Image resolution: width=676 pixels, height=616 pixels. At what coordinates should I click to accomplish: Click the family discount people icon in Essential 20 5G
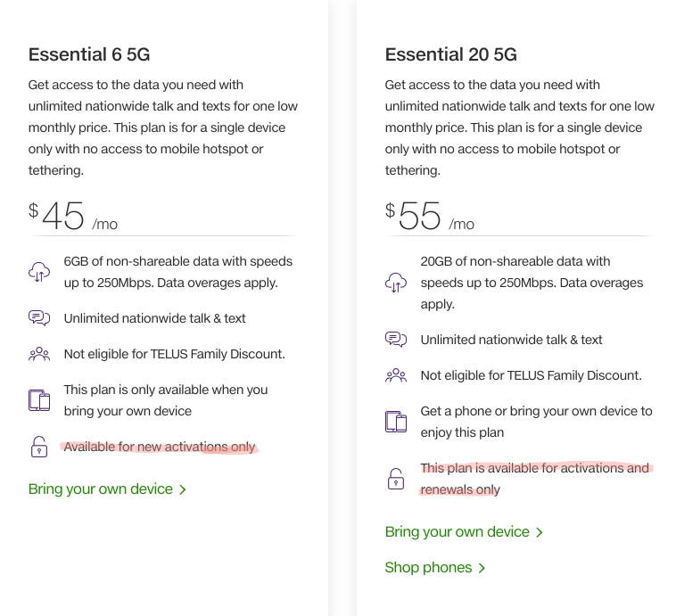396,375
